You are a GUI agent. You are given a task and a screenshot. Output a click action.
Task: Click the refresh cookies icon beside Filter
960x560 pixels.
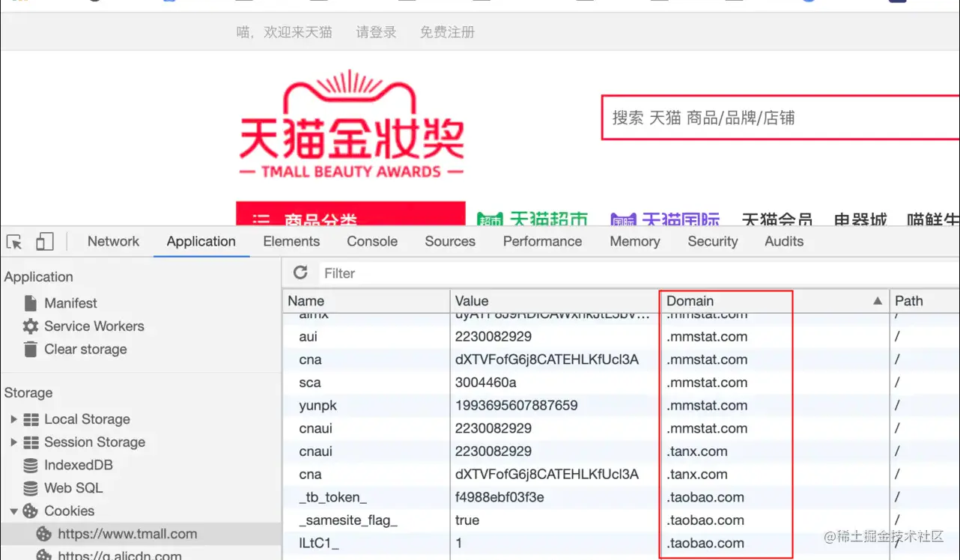[x=301, y=273]
